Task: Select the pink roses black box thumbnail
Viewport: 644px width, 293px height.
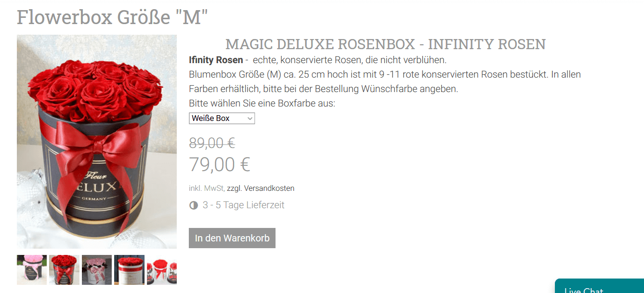Action: coord(32,270)
